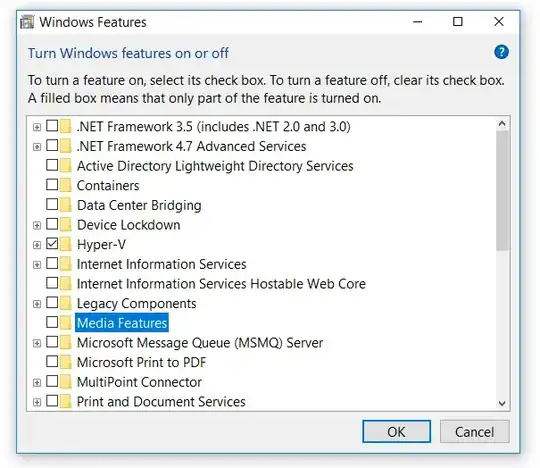540x468 pixels.
Task: Maximize the Windows Features dialog
Action: tap(458, 22)
